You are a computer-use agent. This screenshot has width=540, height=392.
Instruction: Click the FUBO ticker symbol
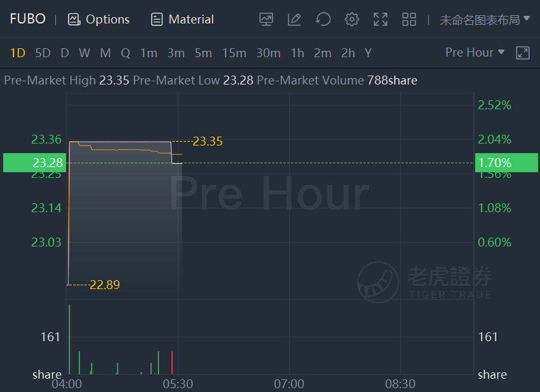tap(27, 19)
